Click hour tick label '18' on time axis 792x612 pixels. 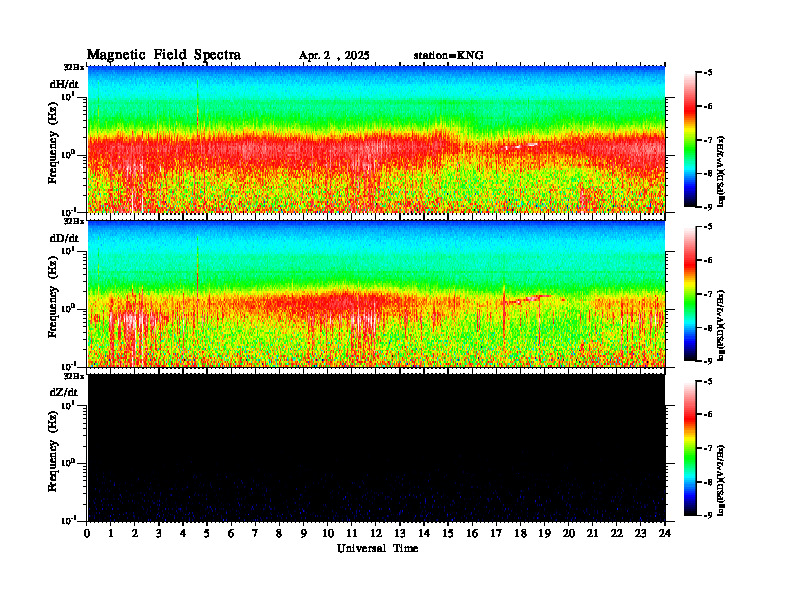click(x=521, y=533)
